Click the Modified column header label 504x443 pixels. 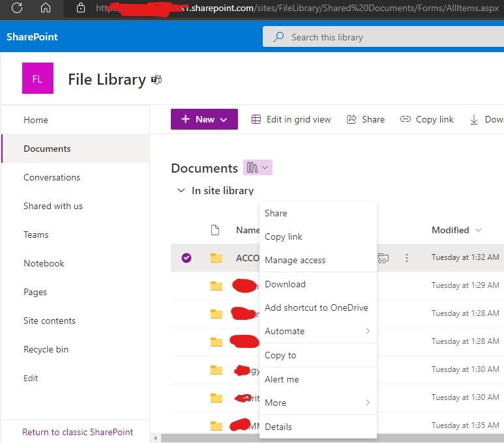point(450,230)
